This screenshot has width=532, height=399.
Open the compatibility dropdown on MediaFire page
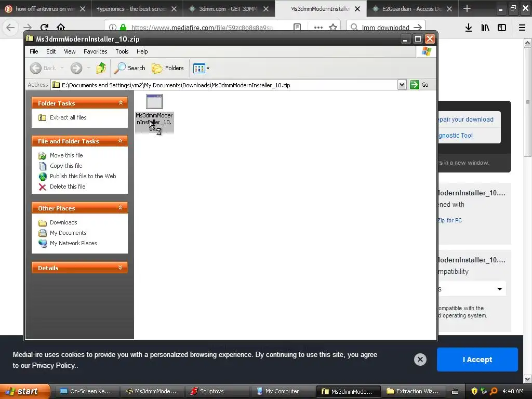click(x=472, y=289)
